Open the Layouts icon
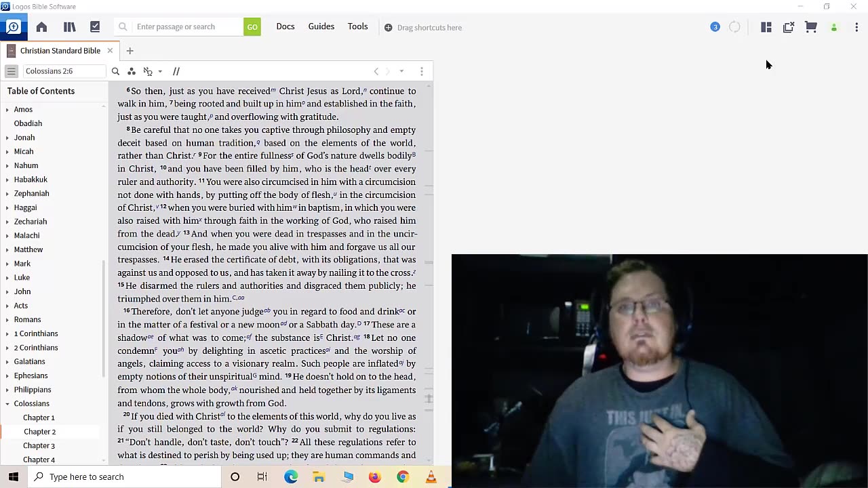868x488 pixels. (x=766, y=27)
